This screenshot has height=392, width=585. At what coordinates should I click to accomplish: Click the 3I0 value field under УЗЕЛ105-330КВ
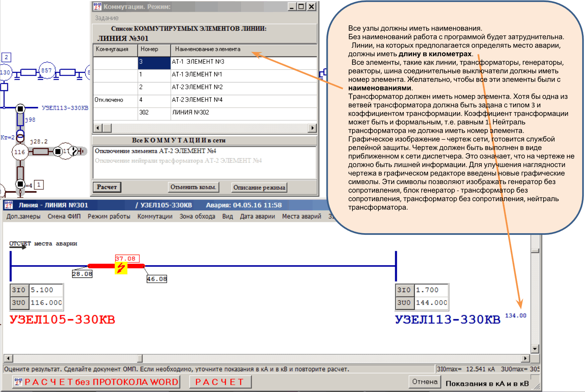46,290
